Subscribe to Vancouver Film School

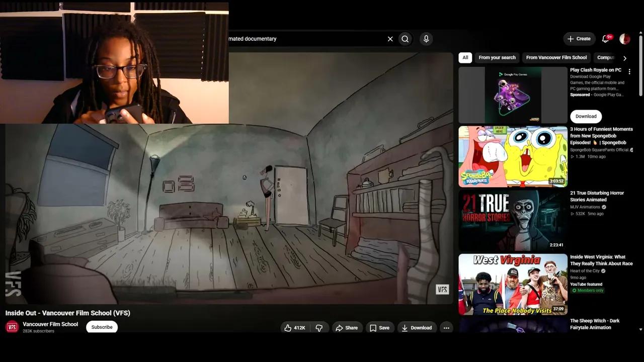[102, 327]
